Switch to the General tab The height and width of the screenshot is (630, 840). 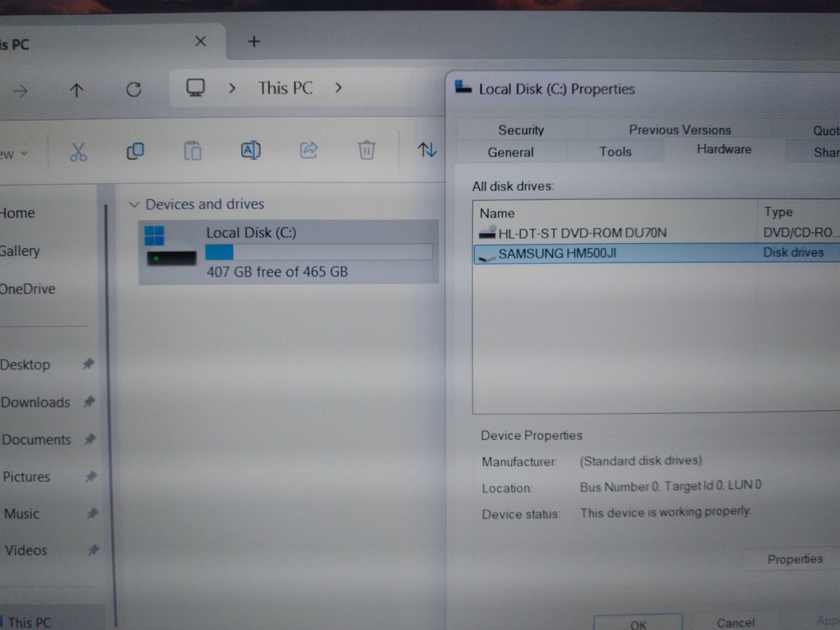click(x=510, y=152)
